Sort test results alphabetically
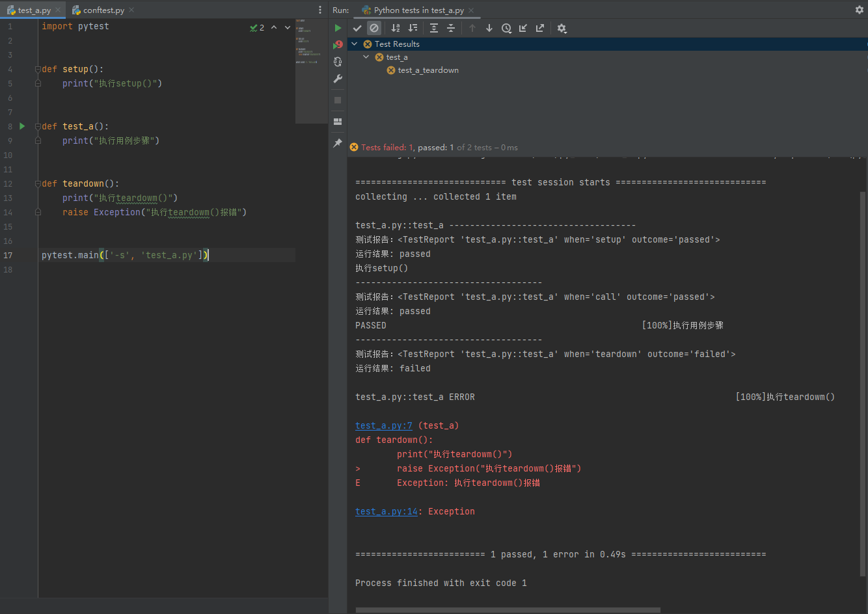This screenshot has height=614, width=868. (x=396, y=28)
